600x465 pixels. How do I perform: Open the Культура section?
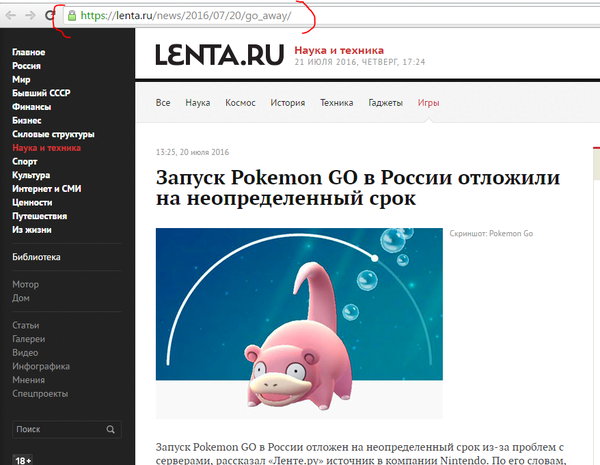tap(31, 175)
